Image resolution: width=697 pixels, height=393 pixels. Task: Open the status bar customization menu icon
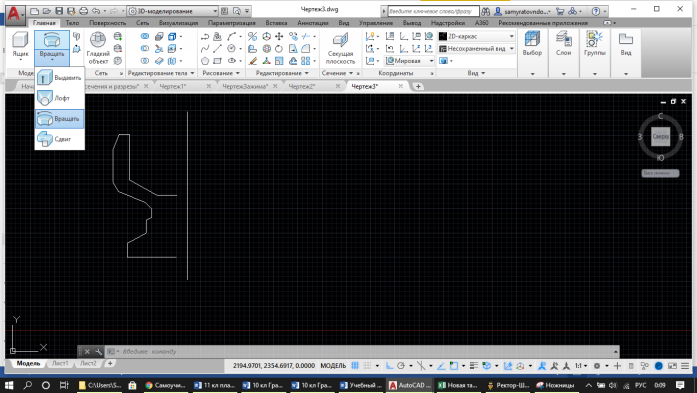coord(685,365)
